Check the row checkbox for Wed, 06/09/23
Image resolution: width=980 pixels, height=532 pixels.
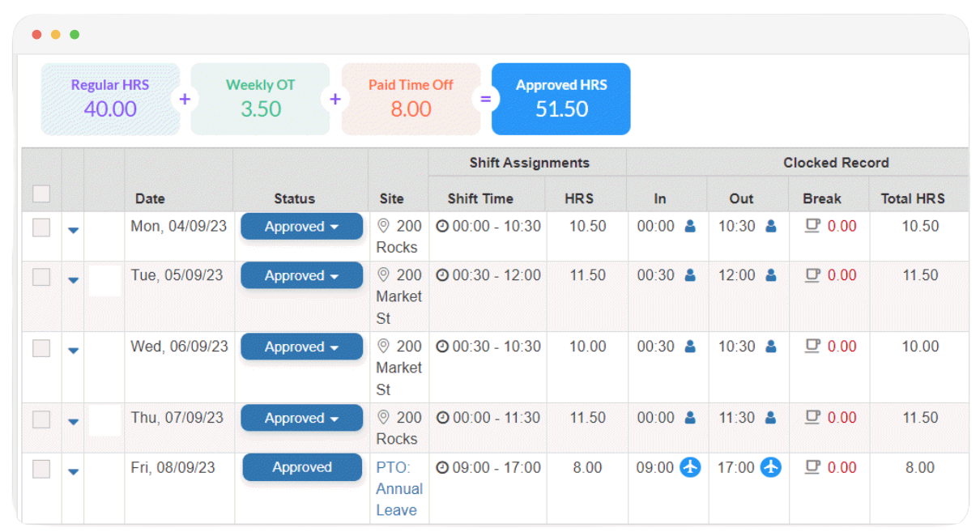(x=41, y=348)
